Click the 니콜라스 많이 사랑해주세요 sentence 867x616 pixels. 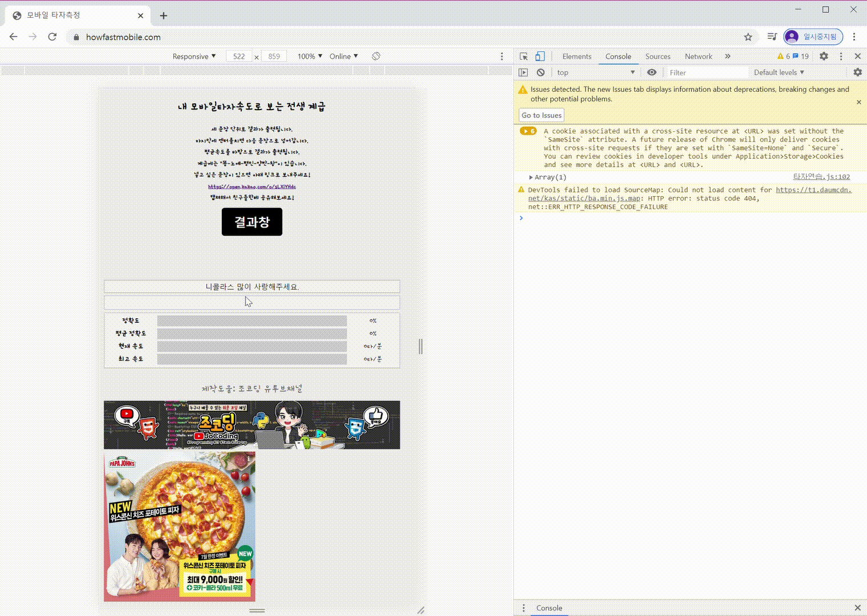click(252, 286)
